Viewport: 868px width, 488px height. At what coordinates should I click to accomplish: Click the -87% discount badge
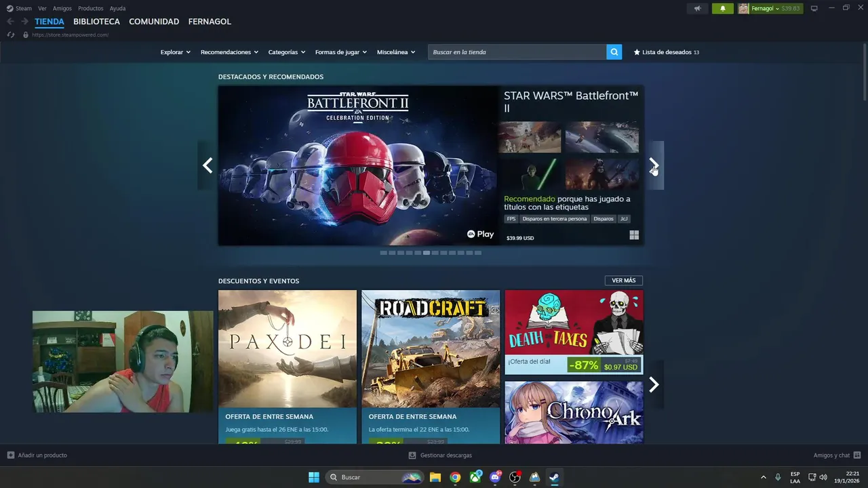pyautogui.click(x=584, y=365)
